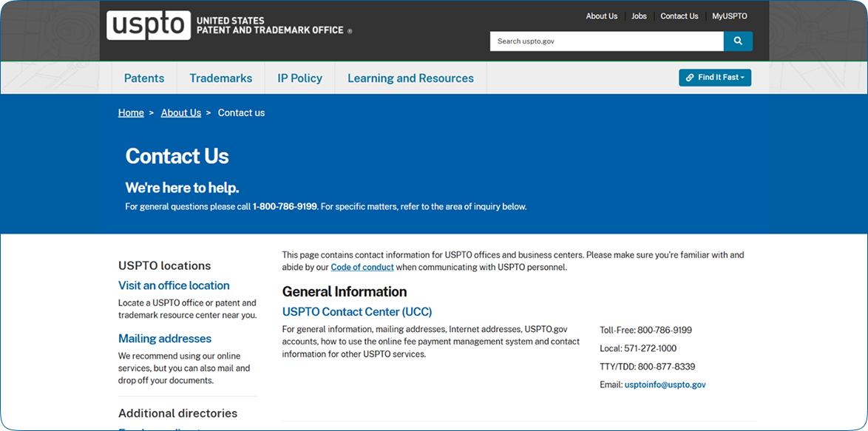Click the About Us header link
The height and width of the screenshot is (431, 868).
tap(602, 16)
